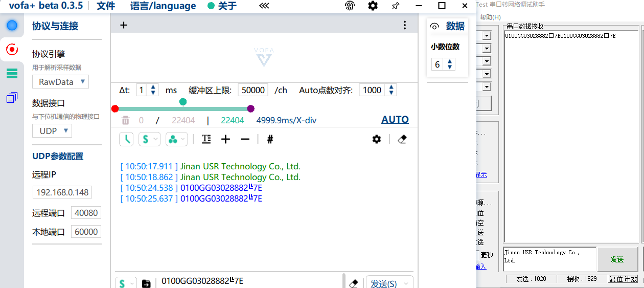
Task: Click the eraser icon in receive toolbar
Action: click(x=402, y=139)
